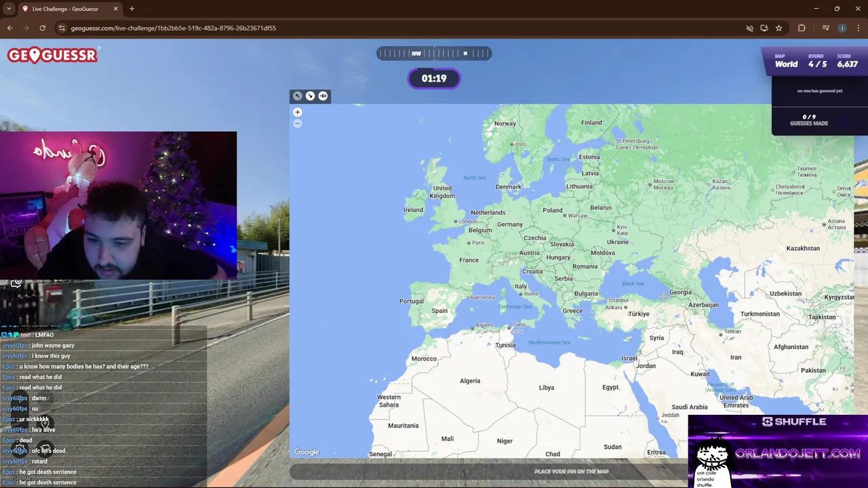
Task: Place a pin on Türkiye
Action: 638,314
